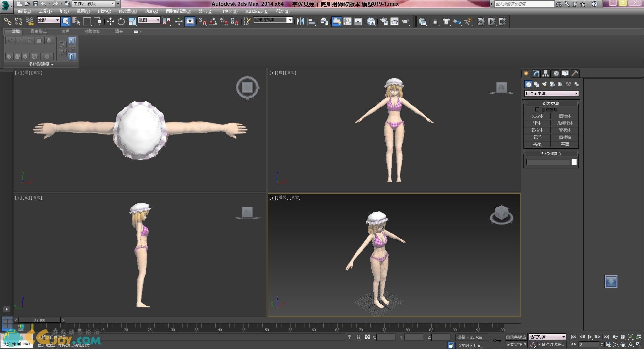This screenshot has height=349, width=644.
Task: Click the perspective viewport ViewCube
Action: tap(501, 214)
